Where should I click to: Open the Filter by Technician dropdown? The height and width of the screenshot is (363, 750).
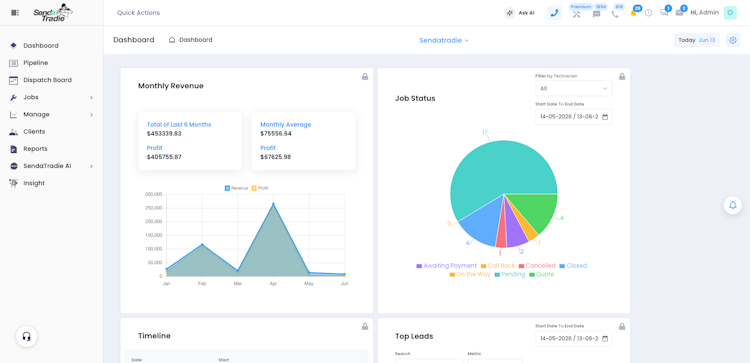(574, 88)
